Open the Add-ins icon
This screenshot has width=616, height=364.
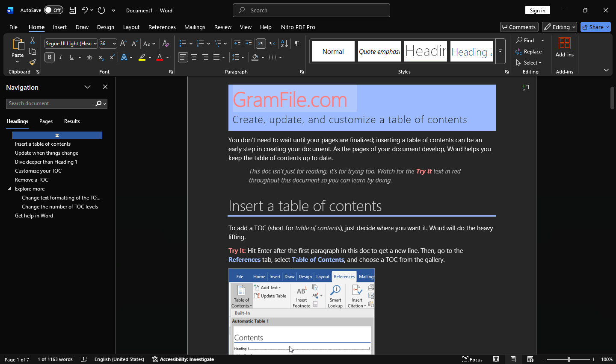point(565,47)
